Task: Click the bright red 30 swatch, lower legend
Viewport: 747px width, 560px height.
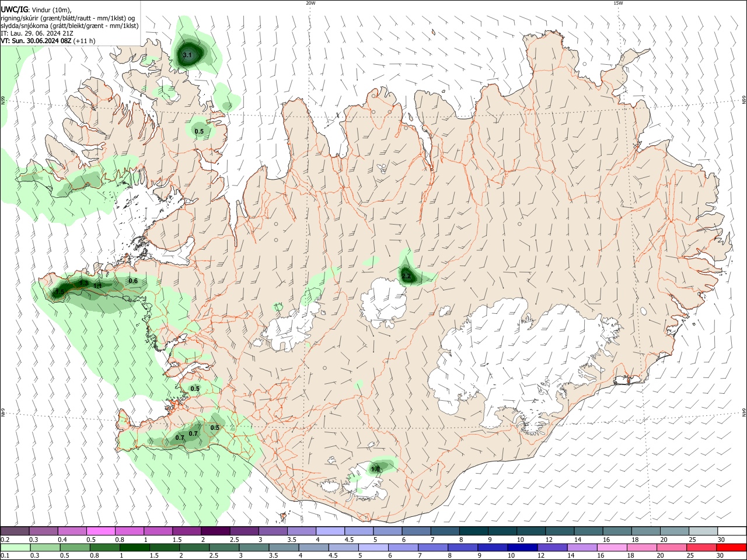Action: (x=731, y=548)
